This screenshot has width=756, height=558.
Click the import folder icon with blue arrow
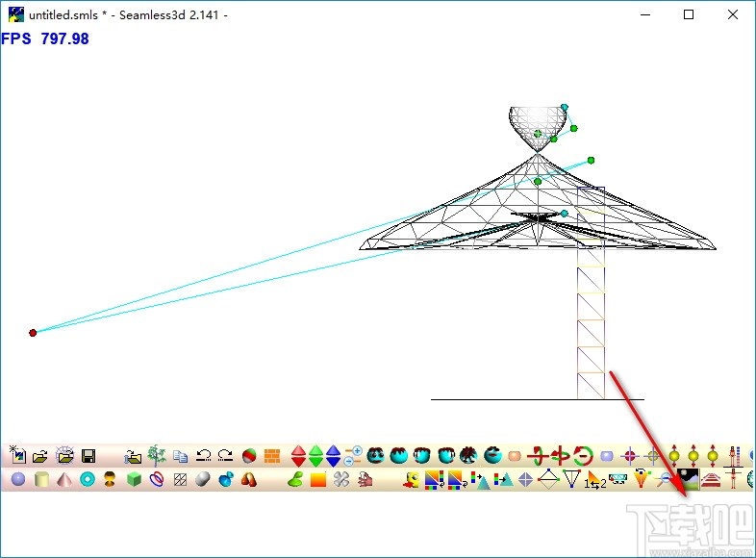point(133,456)
